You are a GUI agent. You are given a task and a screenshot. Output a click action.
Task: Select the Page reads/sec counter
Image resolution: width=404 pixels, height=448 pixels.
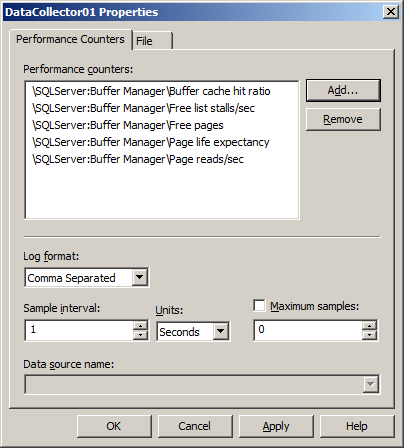pos(138,159)
